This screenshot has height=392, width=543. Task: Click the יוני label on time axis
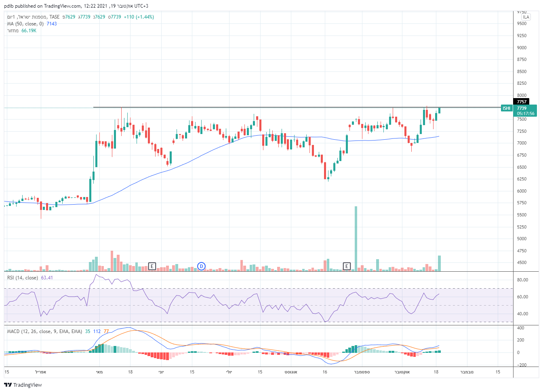[x=161, y=372]
